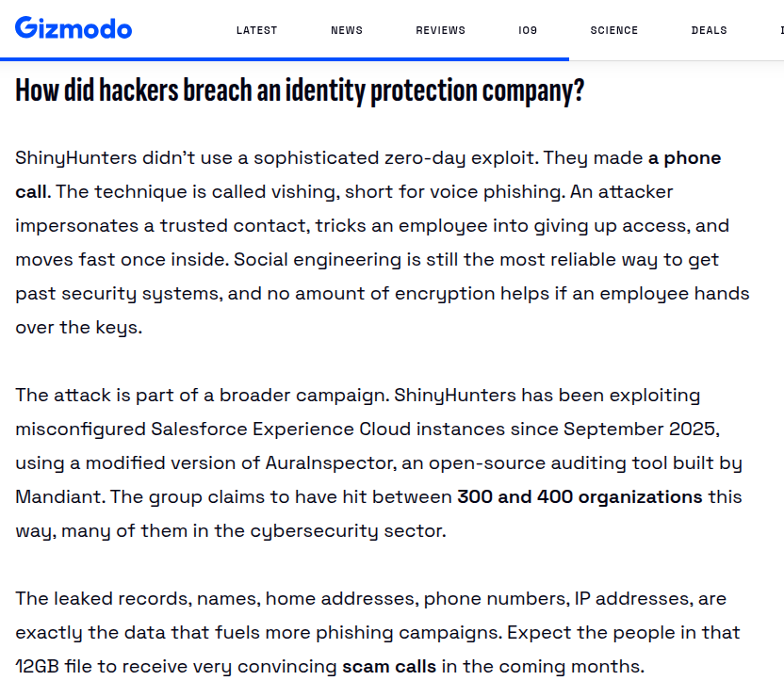
Task: Open the LATEST navigation section
Action: point(256,30)
